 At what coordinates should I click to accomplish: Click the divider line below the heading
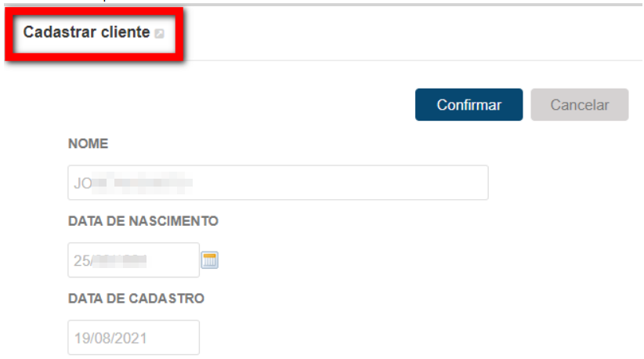tap(411, 60)
